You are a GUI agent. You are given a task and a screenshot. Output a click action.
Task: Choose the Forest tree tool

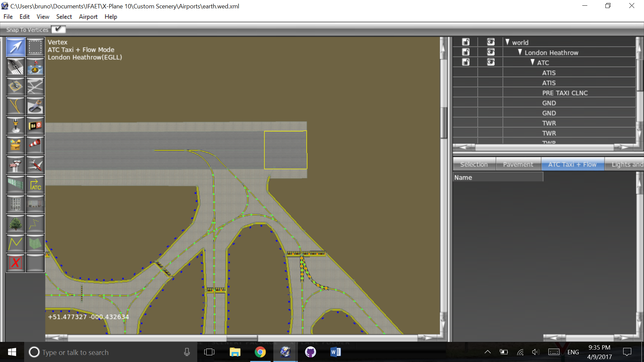pyautogui.click(x=15, y=224)
